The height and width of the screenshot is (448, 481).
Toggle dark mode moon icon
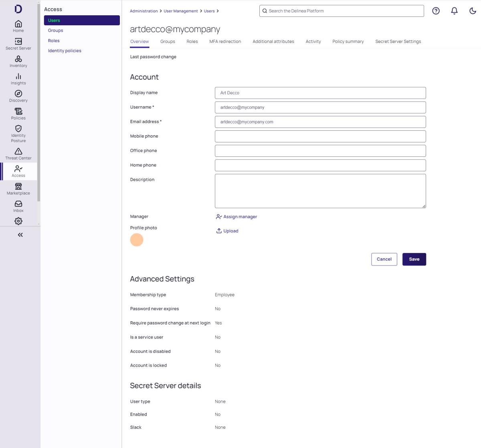(x=473, y=11)
